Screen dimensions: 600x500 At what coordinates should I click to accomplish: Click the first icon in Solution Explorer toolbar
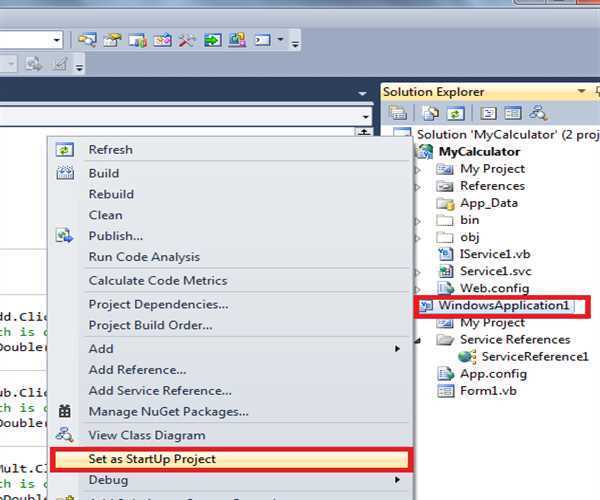398,113
